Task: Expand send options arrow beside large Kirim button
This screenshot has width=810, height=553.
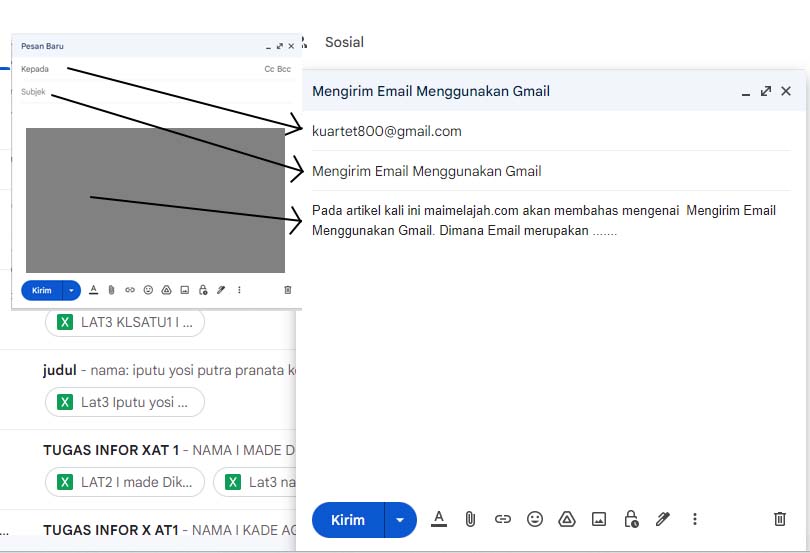Action: tap(400, 520)
